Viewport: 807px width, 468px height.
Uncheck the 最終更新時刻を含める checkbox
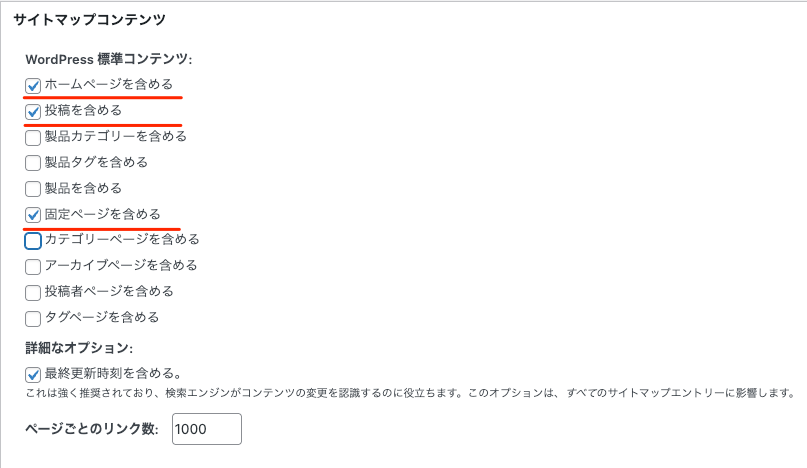33,374
